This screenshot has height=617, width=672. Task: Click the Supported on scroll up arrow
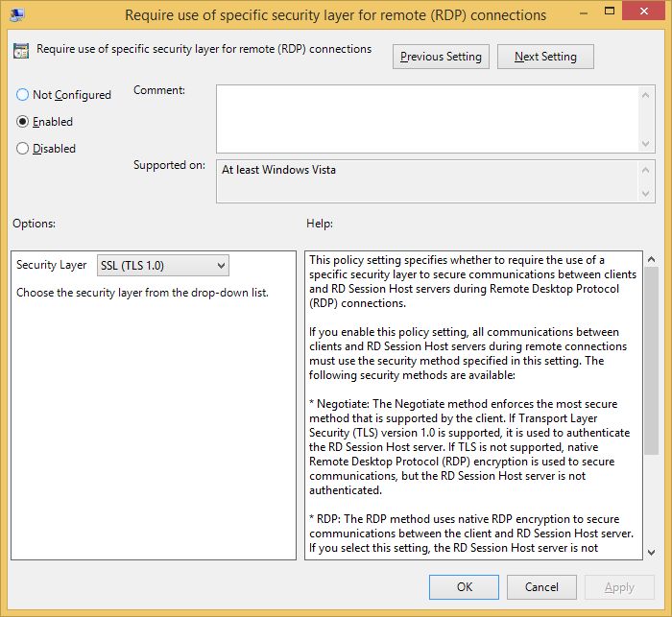point(646,170)
